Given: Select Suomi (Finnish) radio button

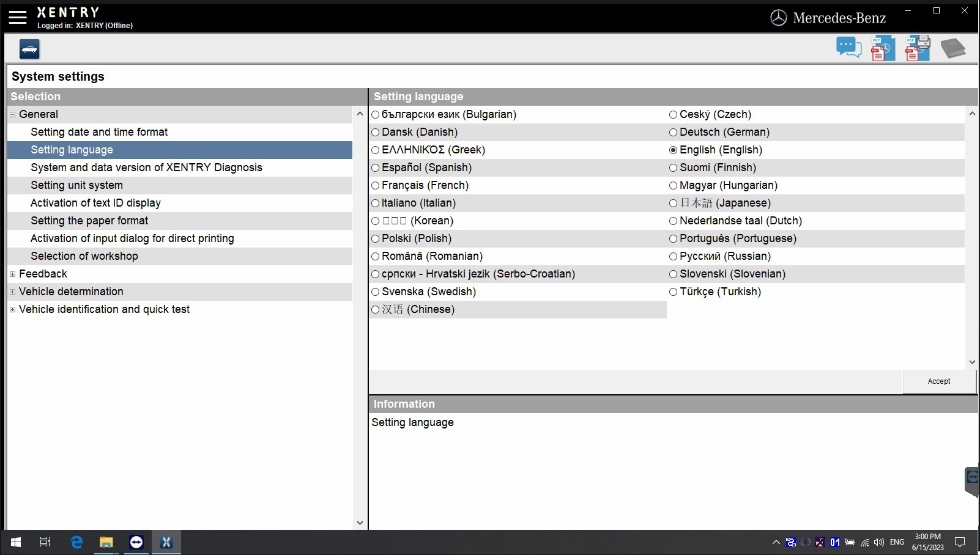Looking at the screenshot, I should click(x=673, y=167).
